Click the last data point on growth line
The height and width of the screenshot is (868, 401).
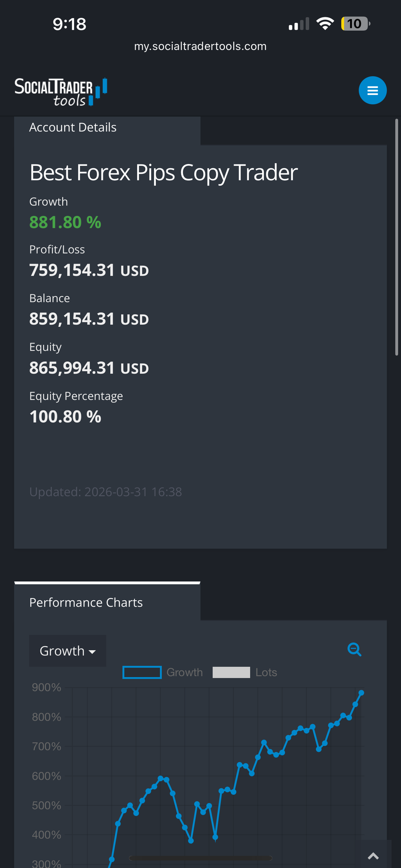pyautogui.click(x=361, y=693)
